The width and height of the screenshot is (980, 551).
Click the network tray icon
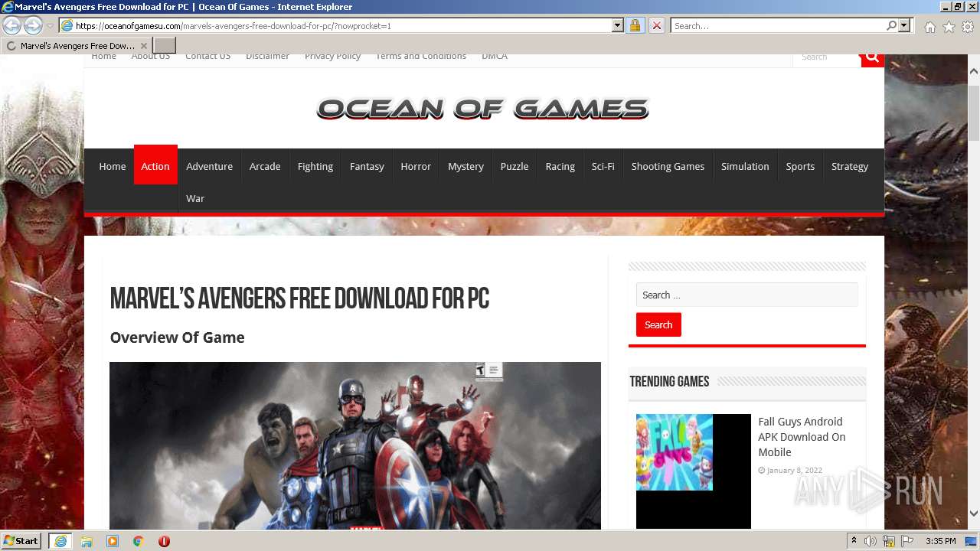pos(889,541)
